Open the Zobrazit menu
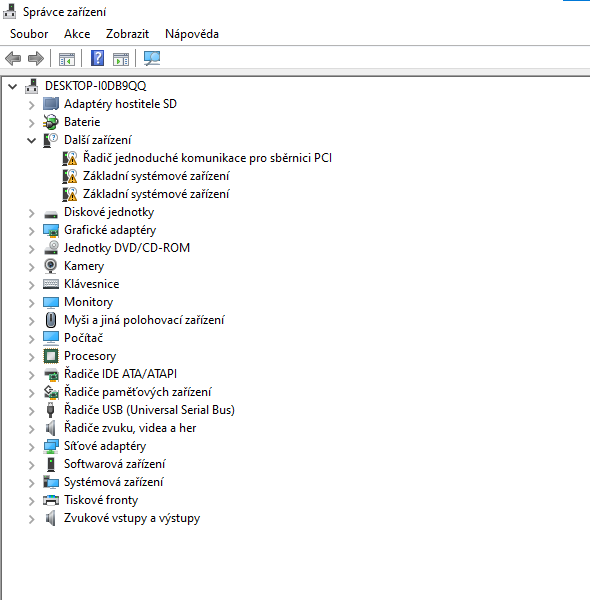This screenshot has width=590, height=600. (127, 34)
